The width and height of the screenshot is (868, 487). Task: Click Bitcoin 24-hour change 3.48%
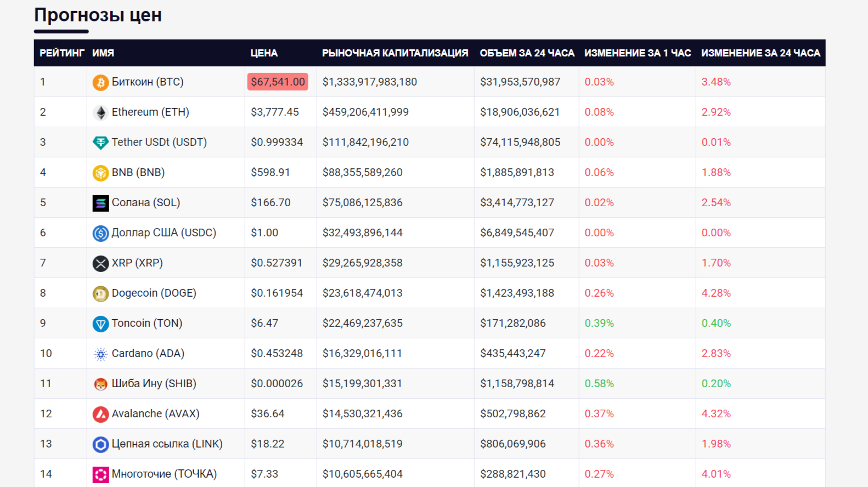(x=716, y=82)
